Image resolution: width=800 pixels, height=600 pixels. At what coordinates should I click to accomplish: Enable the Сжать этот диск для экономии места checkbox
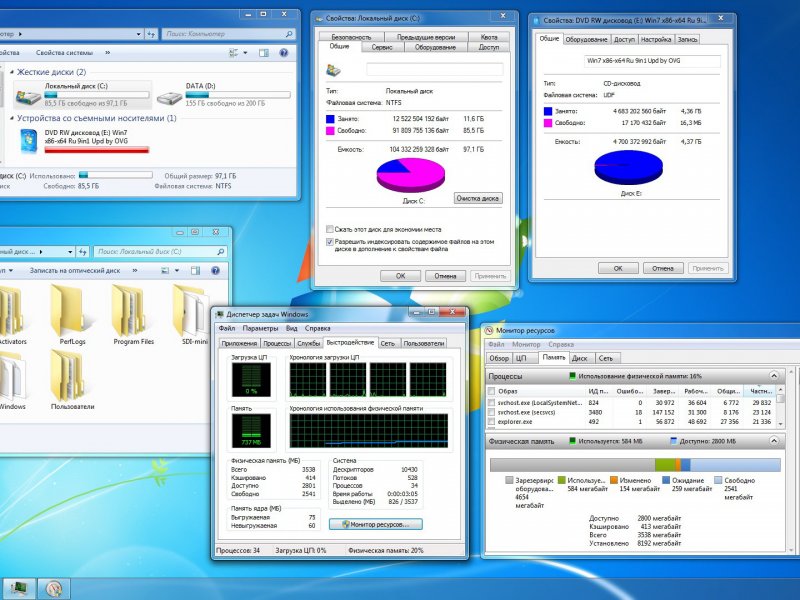[330, 229]
